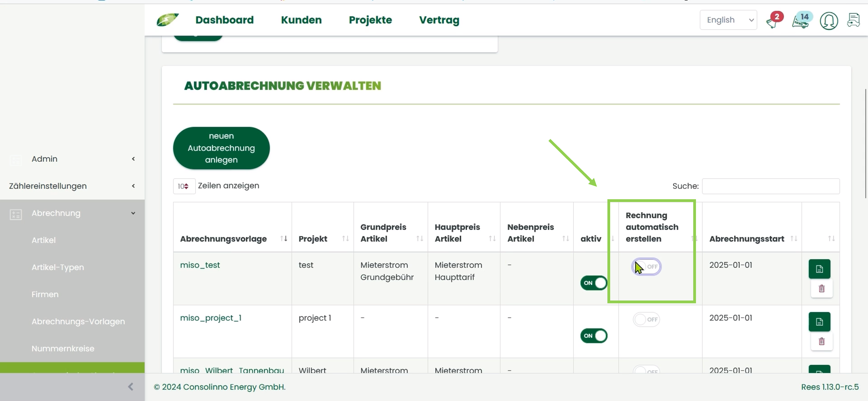Image resolution: width=868 pixels, height=401 pixels.
Task: Open Nummernkreise in the sidebar
Action: point(63,348)
